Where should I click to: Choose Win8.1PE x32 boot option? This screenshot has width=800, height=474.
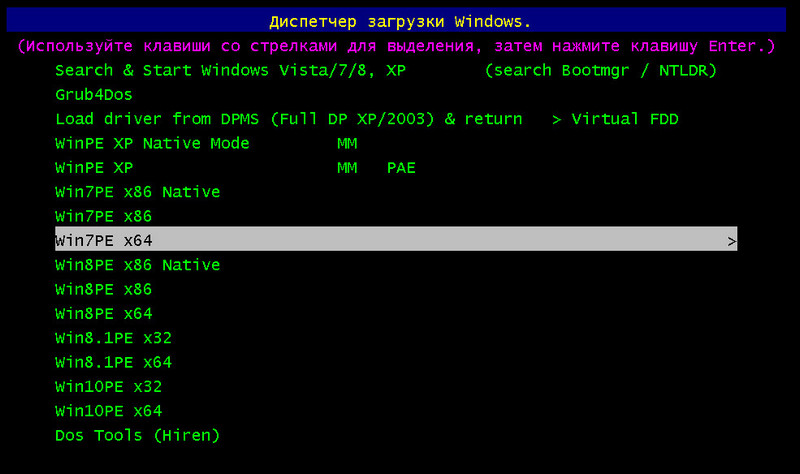[x=113, y=338]
